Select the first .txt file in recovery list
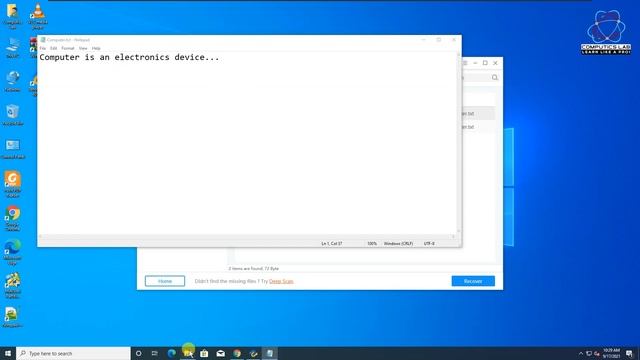 coord(478,113)
